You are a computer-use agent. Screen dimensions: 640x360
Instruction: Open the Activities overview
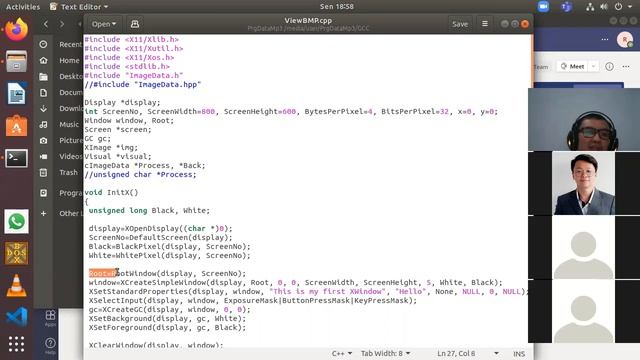click(x=23, y=7)
